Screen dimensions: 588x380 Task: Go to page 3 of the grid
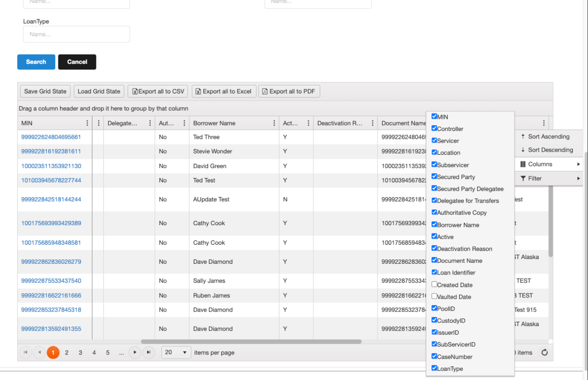(80, 352)
